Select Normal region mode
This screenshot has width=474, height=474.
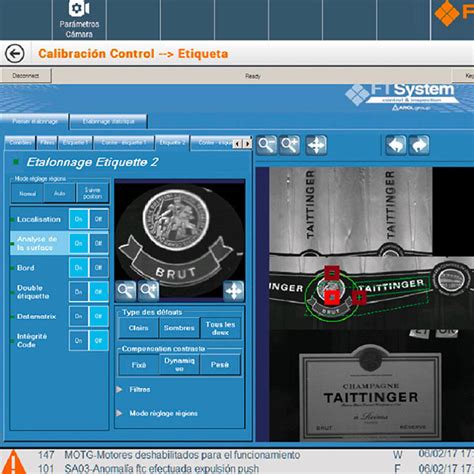point(27,193)
